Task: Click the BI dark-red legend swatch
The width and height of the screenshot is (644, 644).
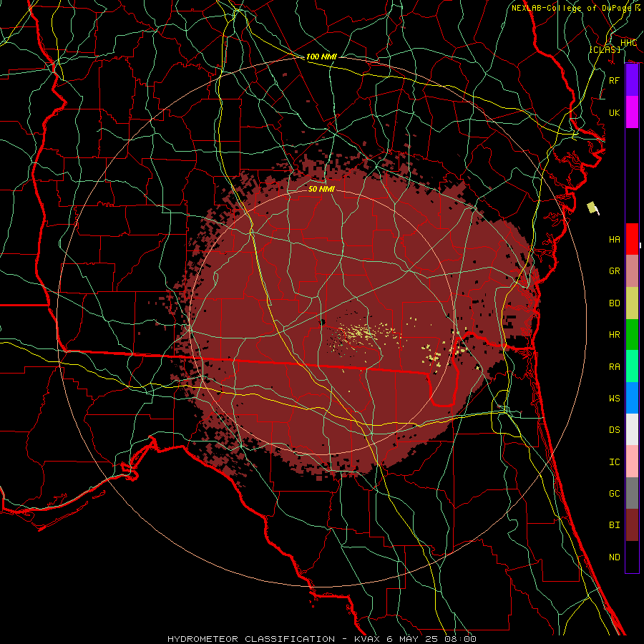Action: click(632, 525)
